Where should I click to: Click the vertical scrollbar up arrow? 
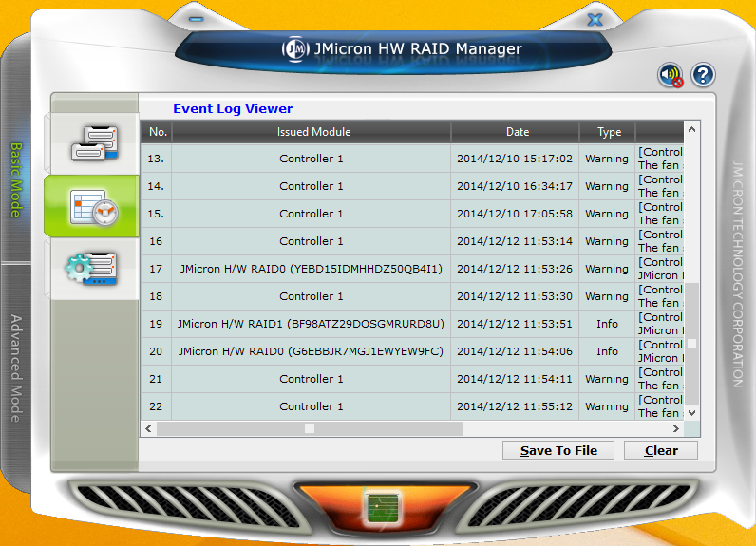pos(691,129)
